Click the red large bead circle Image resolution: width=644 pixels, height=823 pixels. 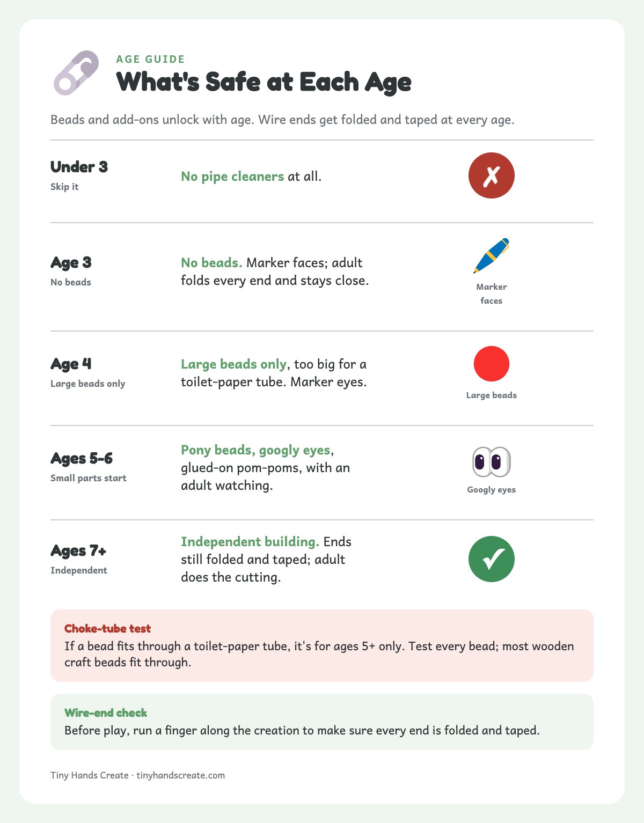492,364
